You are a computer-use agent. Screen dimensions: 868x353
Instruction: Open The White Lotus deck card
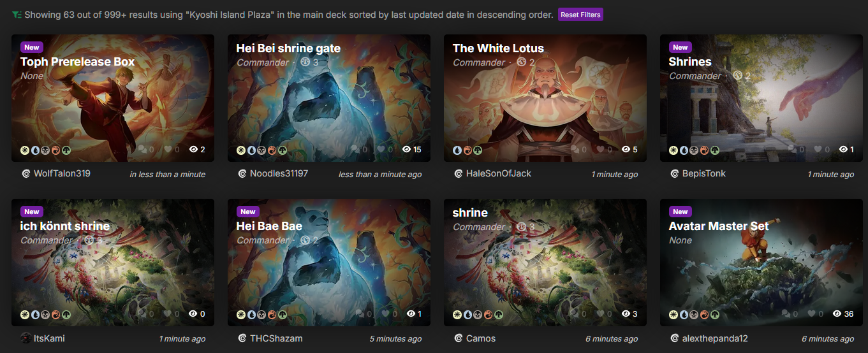(498, 48)
